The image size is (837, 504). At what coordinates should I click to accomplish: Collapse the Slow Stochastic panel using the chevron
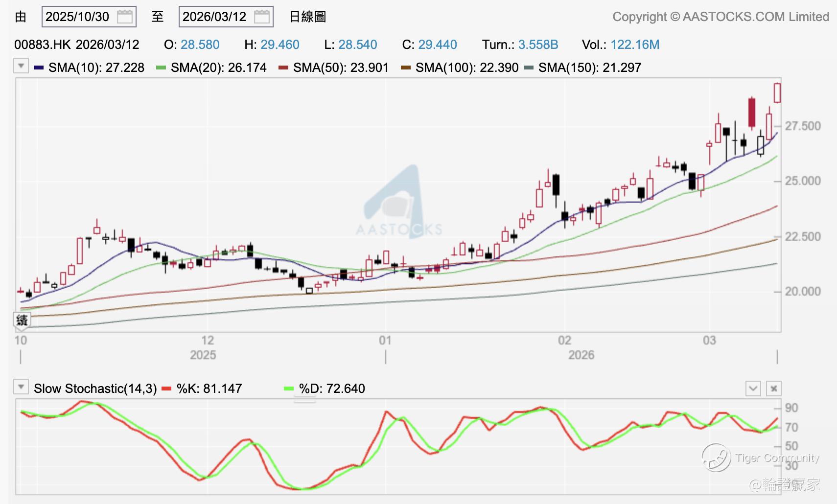[x=753, y=389]
